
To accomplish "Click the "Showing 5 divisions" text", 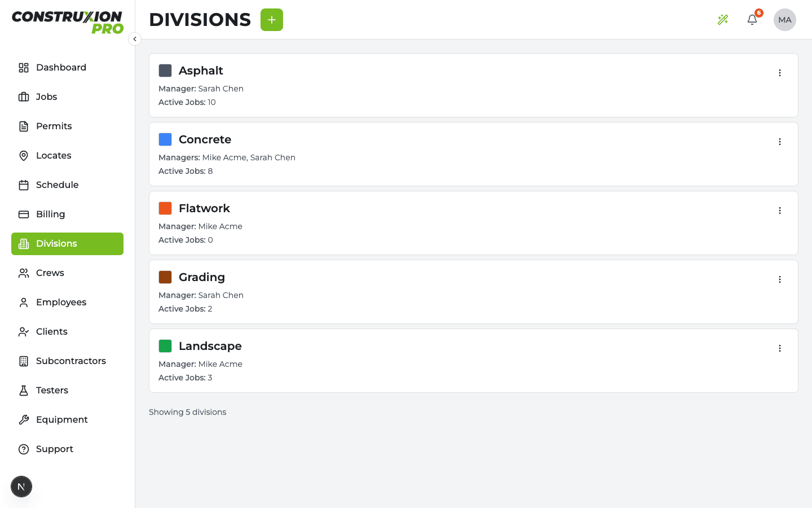I will tap(187, 412).
